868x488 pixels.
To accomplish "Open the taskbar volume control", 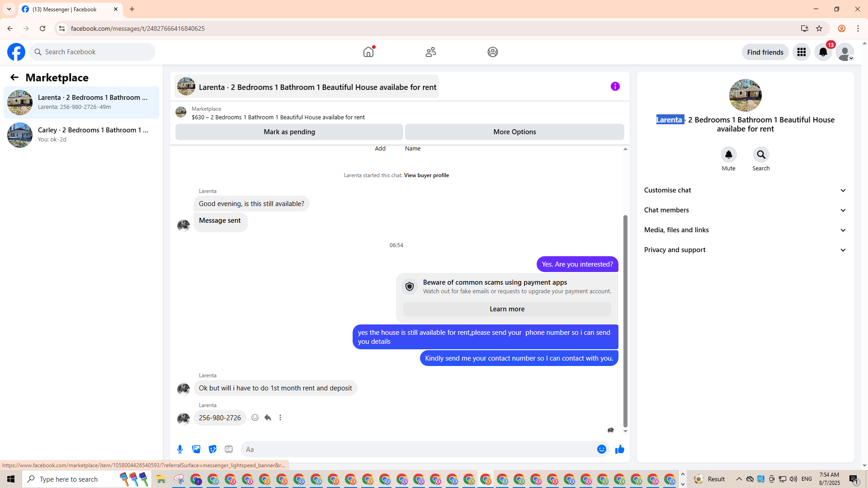I will click(793, 479).
